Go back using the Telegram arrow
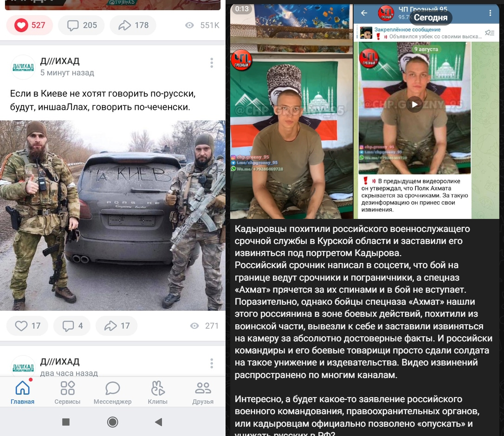504x436 pixels. [364, 13]
